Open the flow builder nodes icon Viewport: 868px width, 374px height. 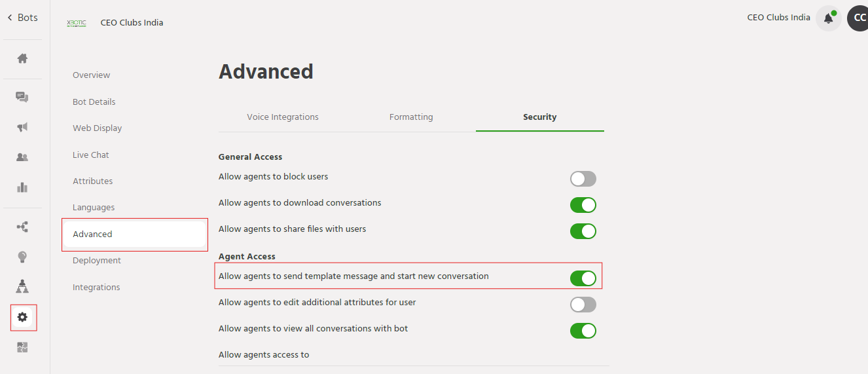[x=22, y=227]
